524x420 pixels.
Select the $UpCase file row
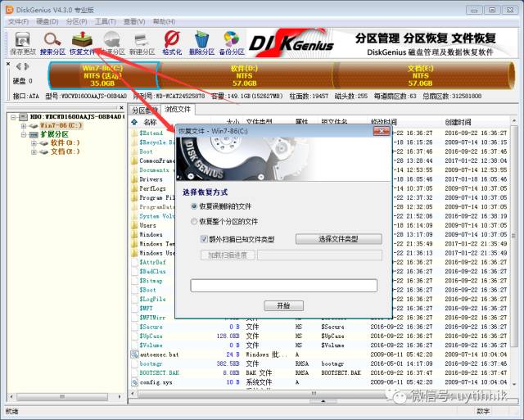(x=320, y=336)
